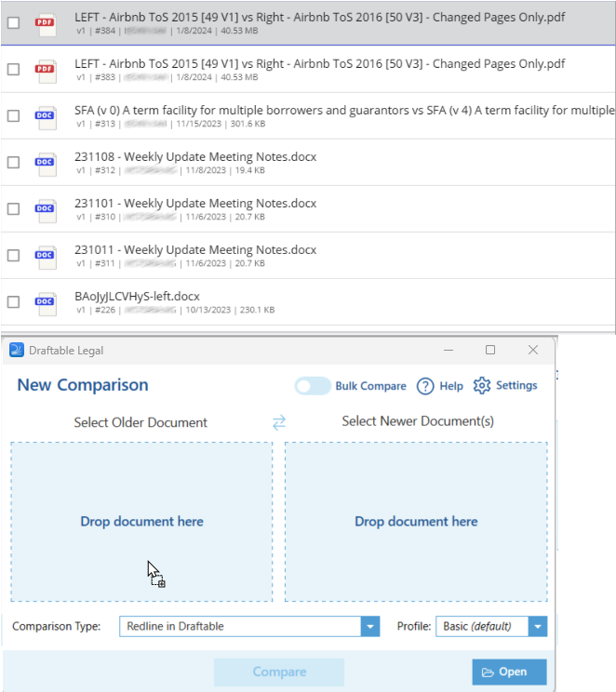The width and height of the screenshot is (616, 692).
Task: Click the #383 file metadata text
Action: tap(167, 77)
